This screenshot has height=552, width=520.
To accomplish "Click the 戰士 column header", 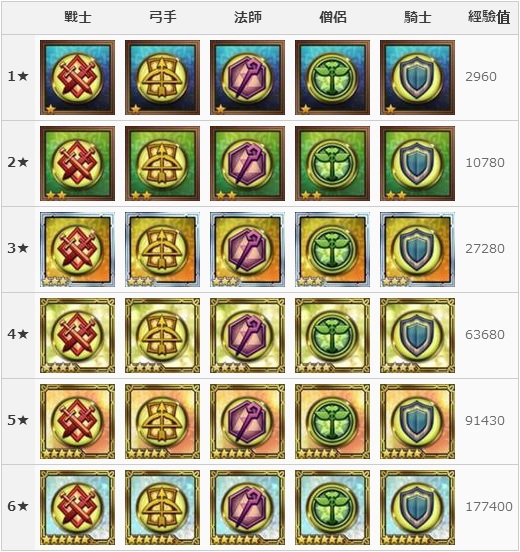I will [x=77, y=17].
